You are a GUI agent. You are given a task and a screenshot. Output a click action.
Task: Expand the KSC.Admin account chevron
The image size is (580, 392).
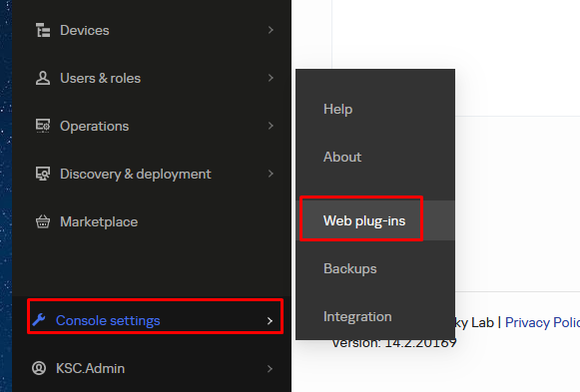pos(270,369)
